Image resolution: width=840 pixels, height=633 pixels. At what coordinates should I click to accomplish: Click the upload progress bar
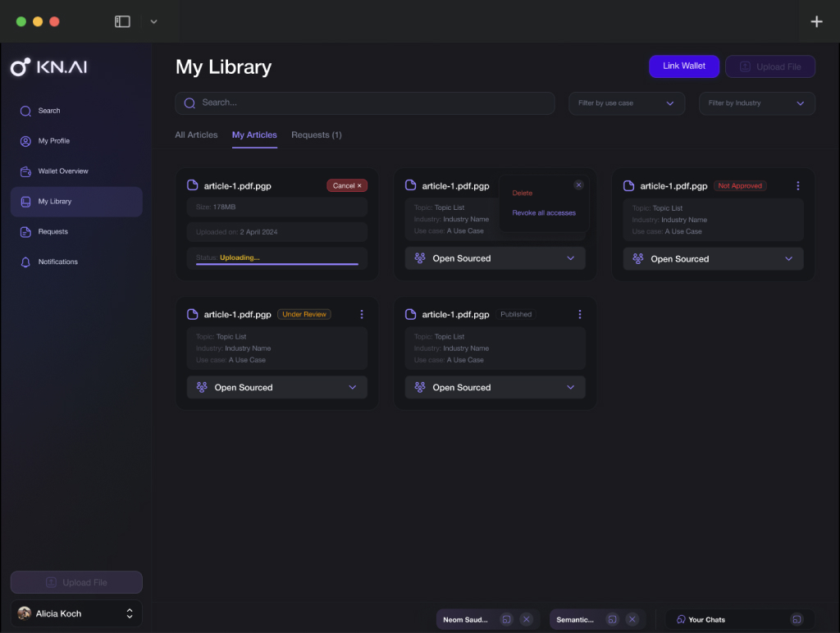pyautogui.click(x=276, y=264)
